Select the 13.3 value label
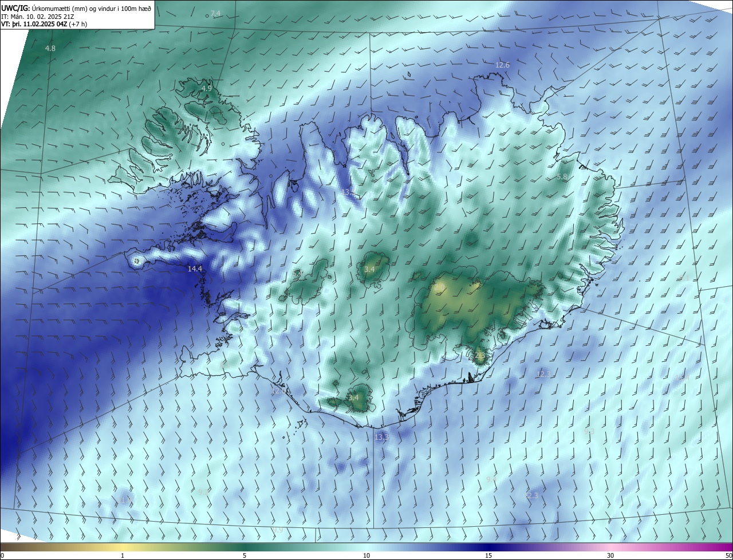Image resolution: width=733 pixels, height=560 pixels. pyautogui.click(x=381, y=437)
